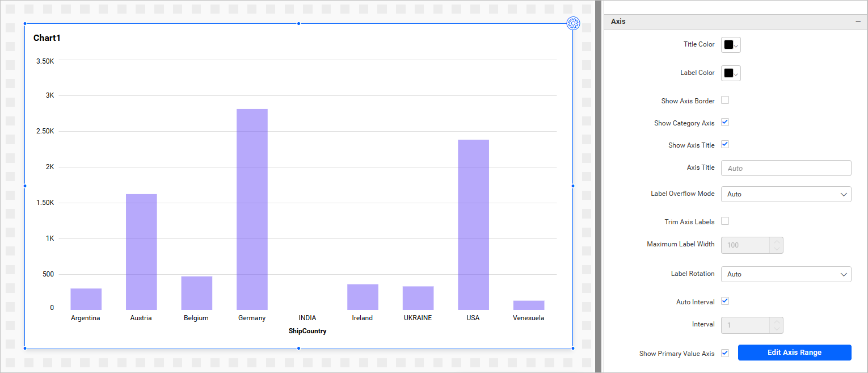Toggle the Show Axis Title checkbox
The image size is (868, 373).
(x=725, y=145)
